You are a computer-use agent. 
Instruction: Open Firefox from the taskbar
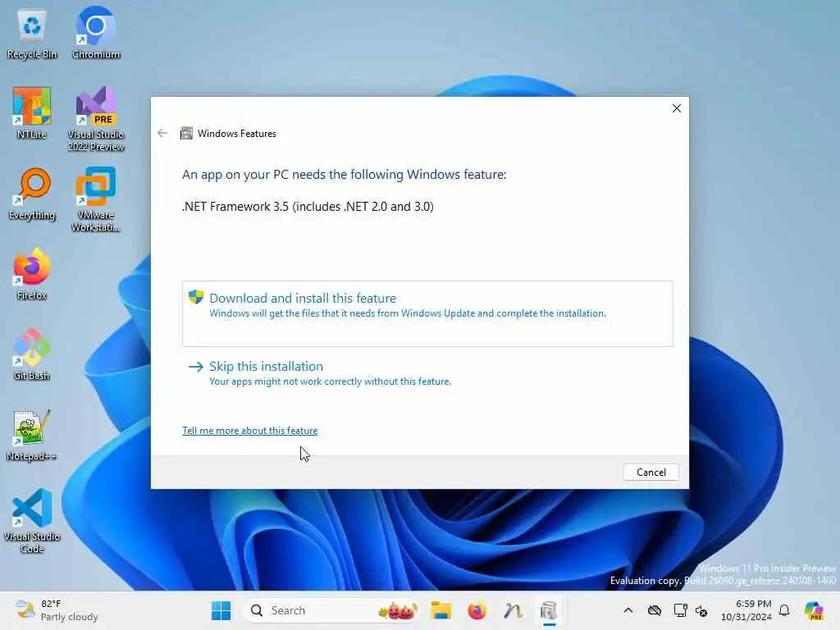click(x=477, y=610)
